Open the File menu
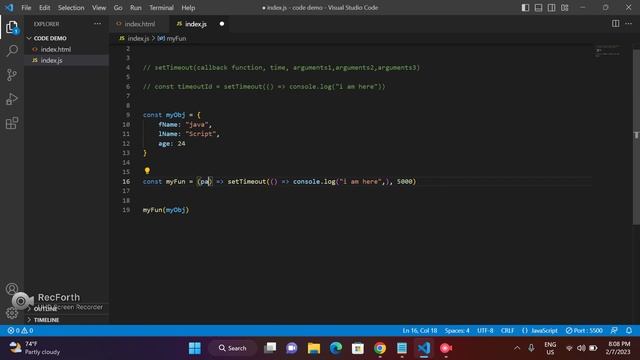This screenshot has width=640, height=360. [26, 7]
